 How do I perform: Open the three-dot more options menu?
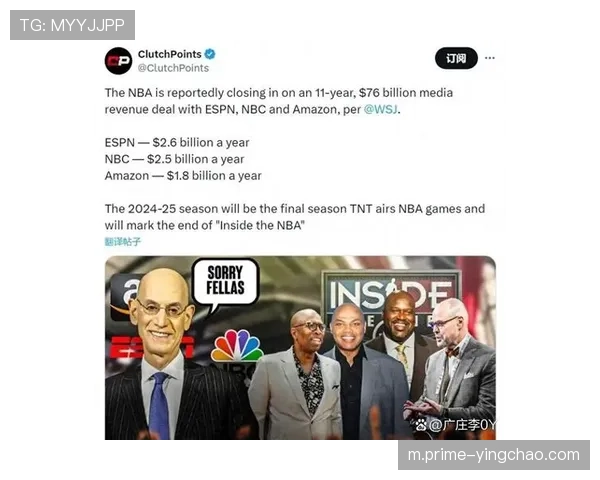pyautogui.click(x=489, y=58)
